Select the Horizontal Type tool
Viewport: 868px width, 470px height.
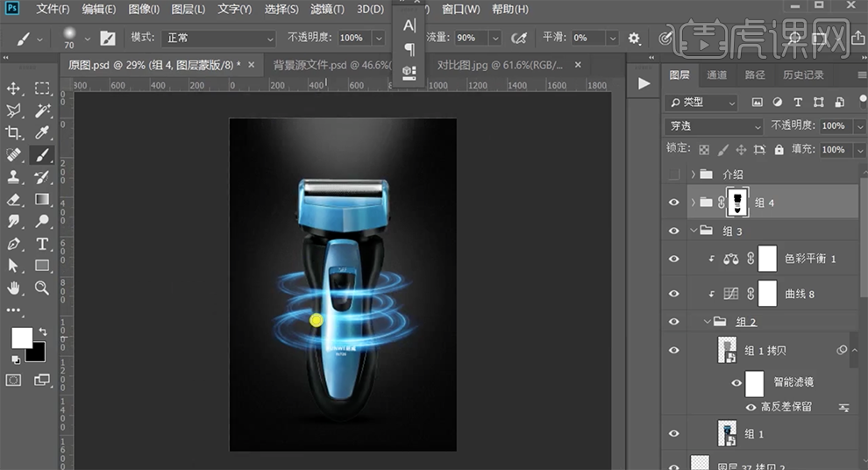(41, 244)
